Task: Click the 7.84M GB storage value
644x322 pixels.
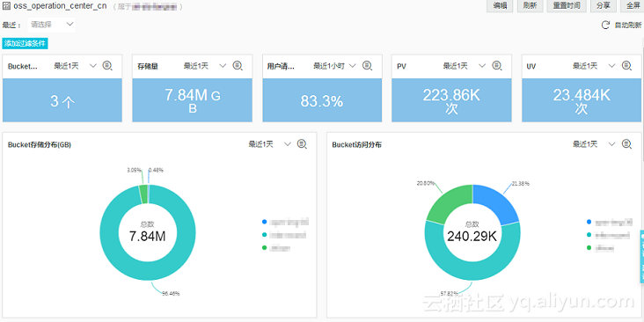Action: click(x=193, y=101)
